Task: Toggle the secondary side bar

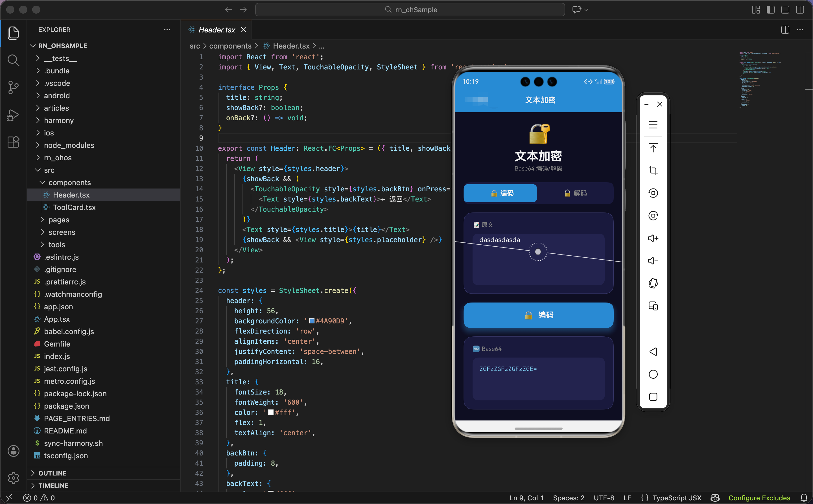Action: (800, 10)
